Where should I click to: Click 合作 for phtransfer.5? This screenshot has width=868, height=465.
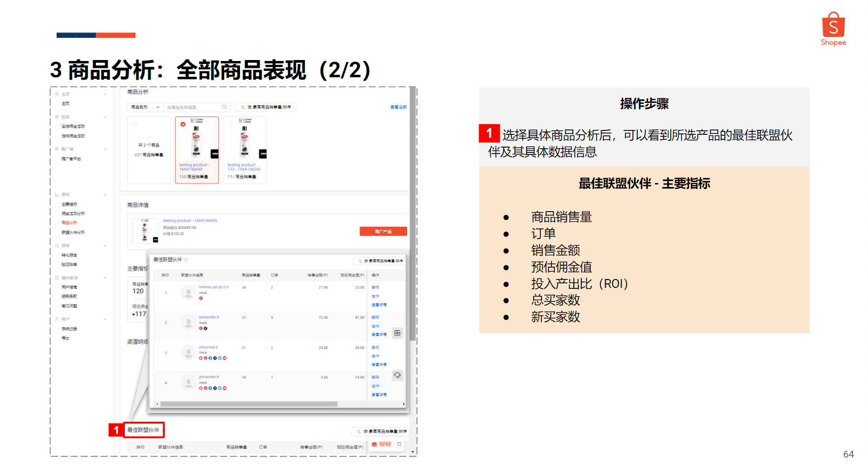click(x=376, y=326)
